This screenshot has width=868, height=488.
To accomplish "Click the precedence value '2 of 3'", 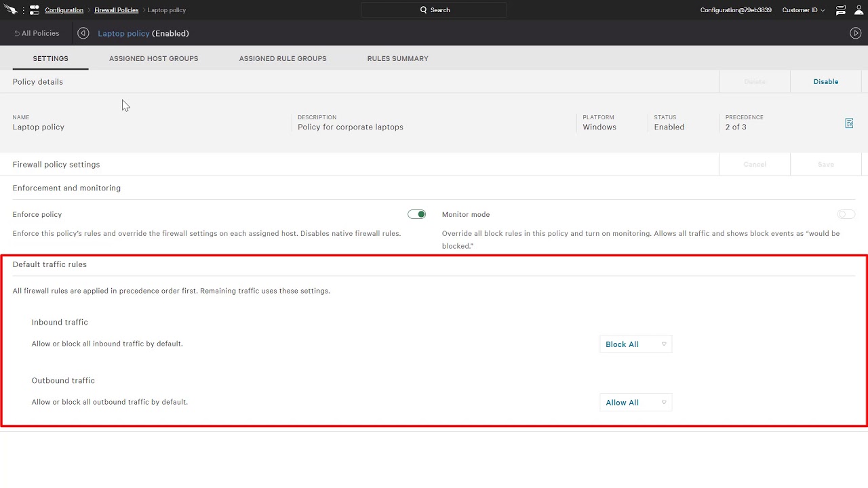I will click(x=736, y=127).
